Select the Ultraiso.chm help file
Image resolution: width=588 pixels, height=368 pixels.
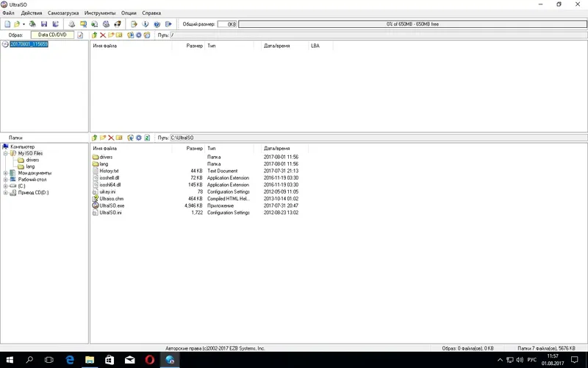tap(112, 199)
